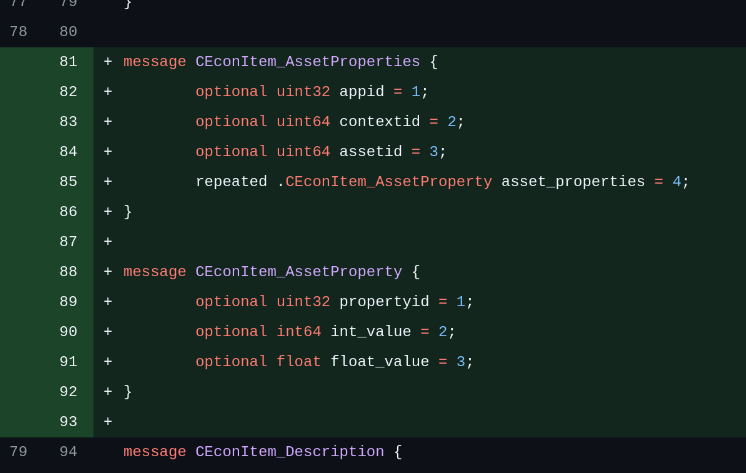Image resolution: width=746 pixels, height=473 pixels.
Task: Click the propertyid field name
Action: click(x=384, y=302)
